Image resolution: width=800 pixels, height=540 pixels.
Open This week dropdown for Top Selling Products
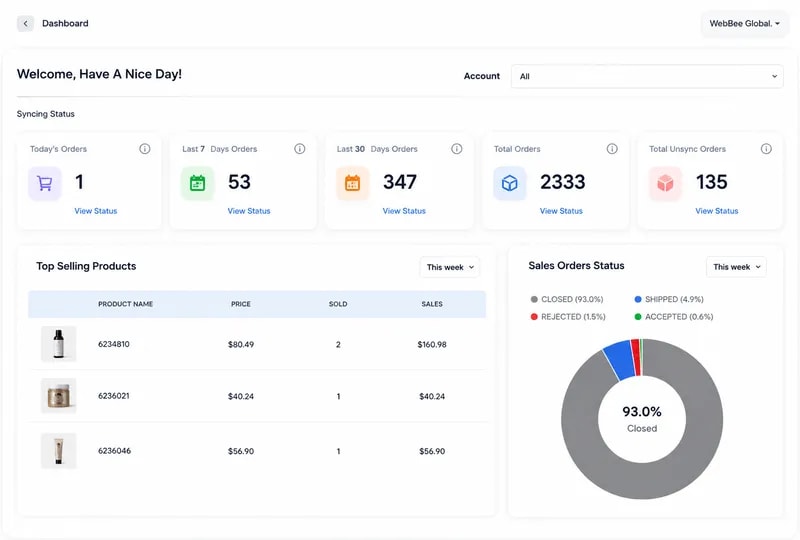pyautogui.click(x=449, y=267)
